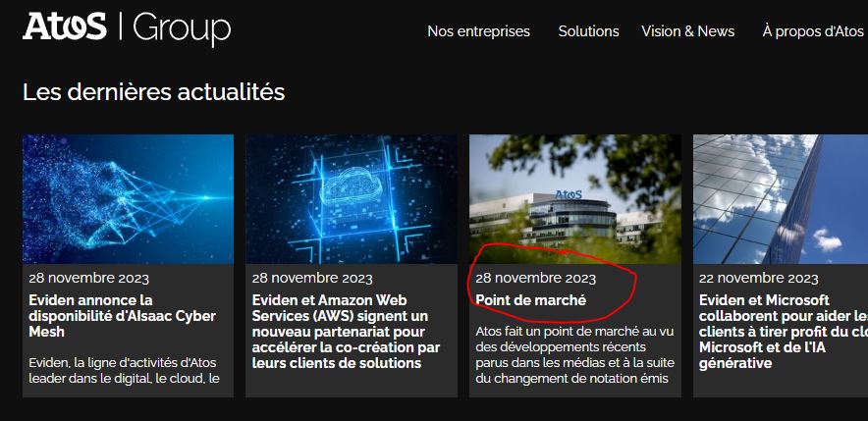This screenshot has width=868, height=421.
Task: Click the Alsaac Cyber Mesh excerpt text
Action: 125,371
